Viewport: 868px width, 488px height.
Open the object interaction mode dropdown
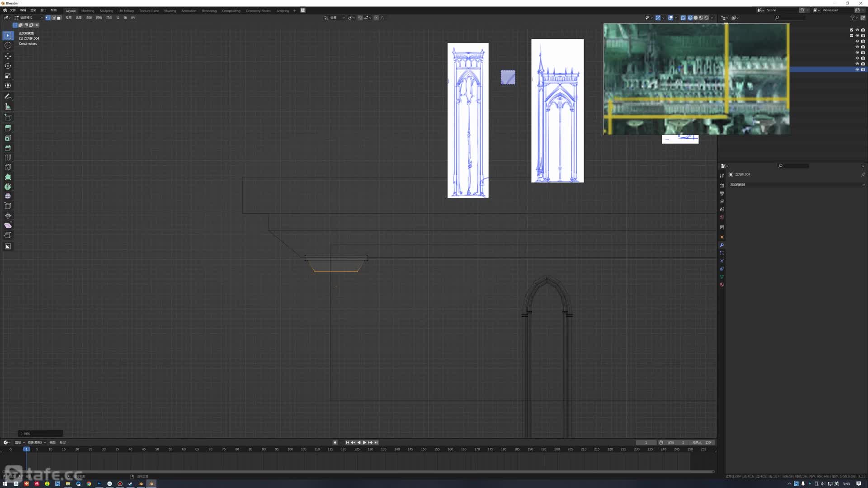pos(29,18)
